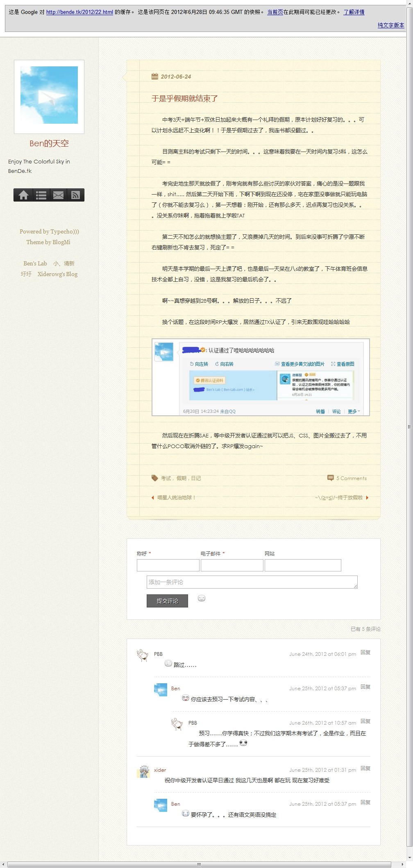Reply to Ben's 你应该去预习 comment

click(365, 687)
